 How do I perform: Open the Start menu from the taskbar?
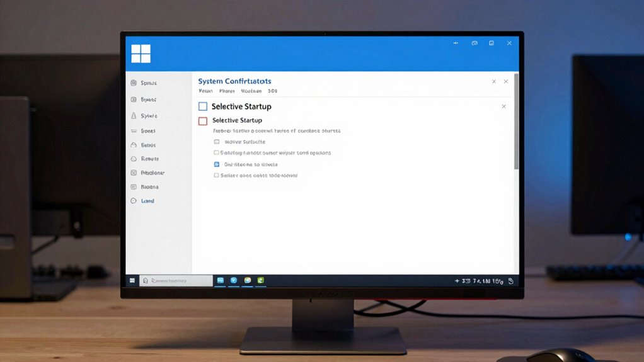[x=132, y=280]
